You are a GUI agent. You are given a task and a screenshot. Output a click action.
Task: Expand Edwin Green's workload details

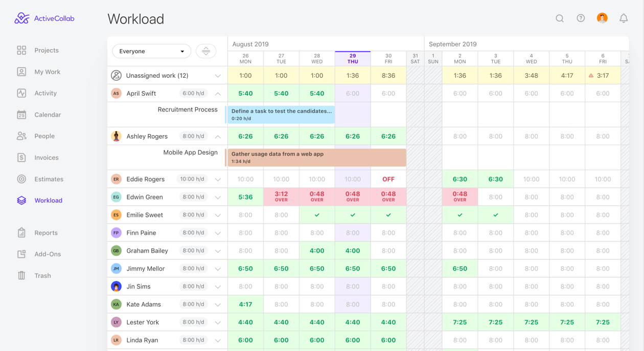(x=218, y=197)
